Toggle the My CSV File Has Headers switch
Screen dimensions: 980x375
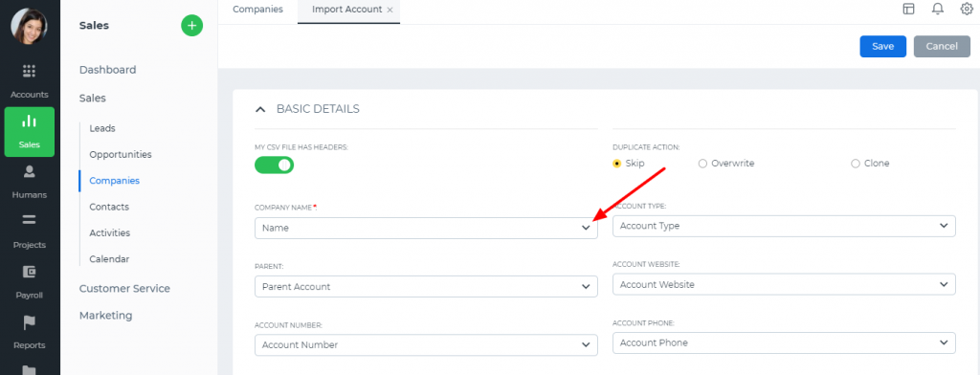point(274,165)
